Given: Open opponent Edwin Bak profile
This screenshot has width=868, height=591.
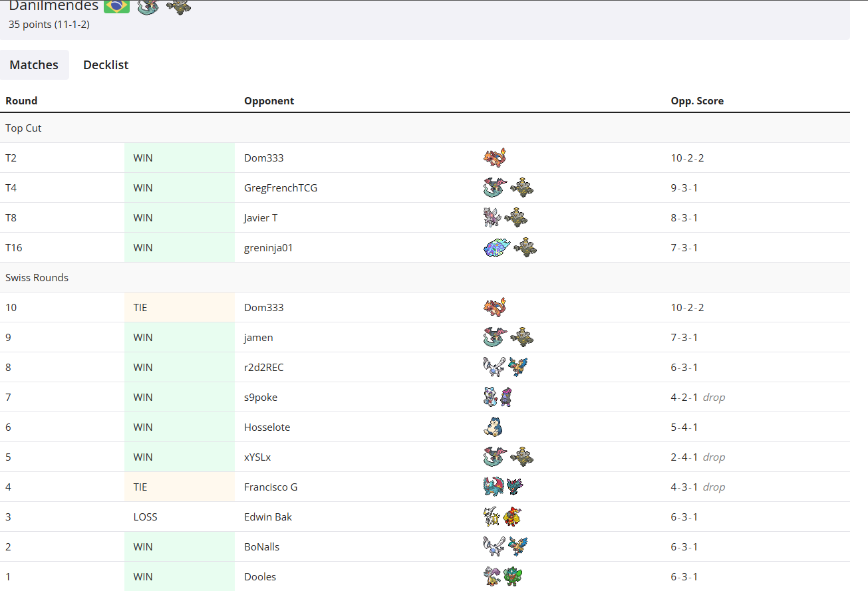Looking at the screenshot, I should click(x=268, y=517).
